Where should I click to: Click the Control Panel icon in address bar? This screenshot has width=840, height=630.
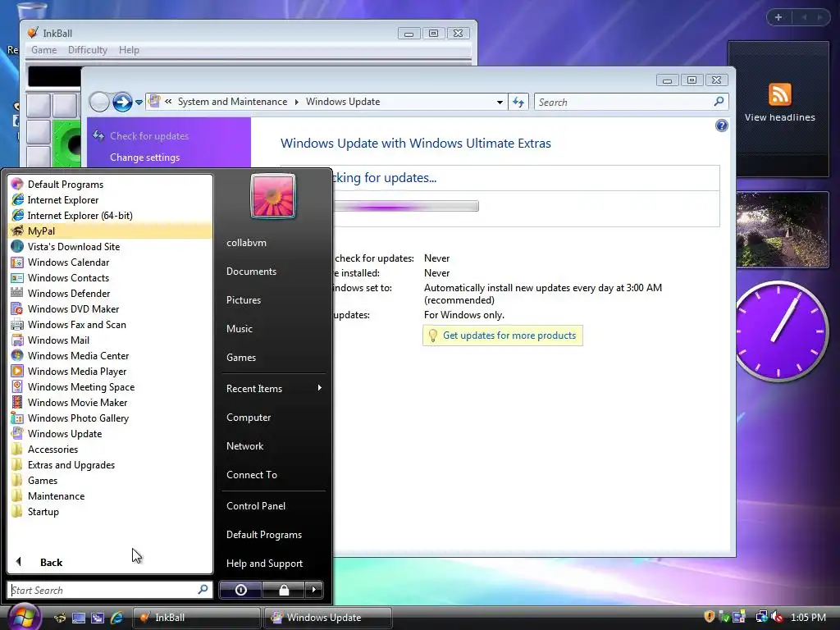point(155,101)
